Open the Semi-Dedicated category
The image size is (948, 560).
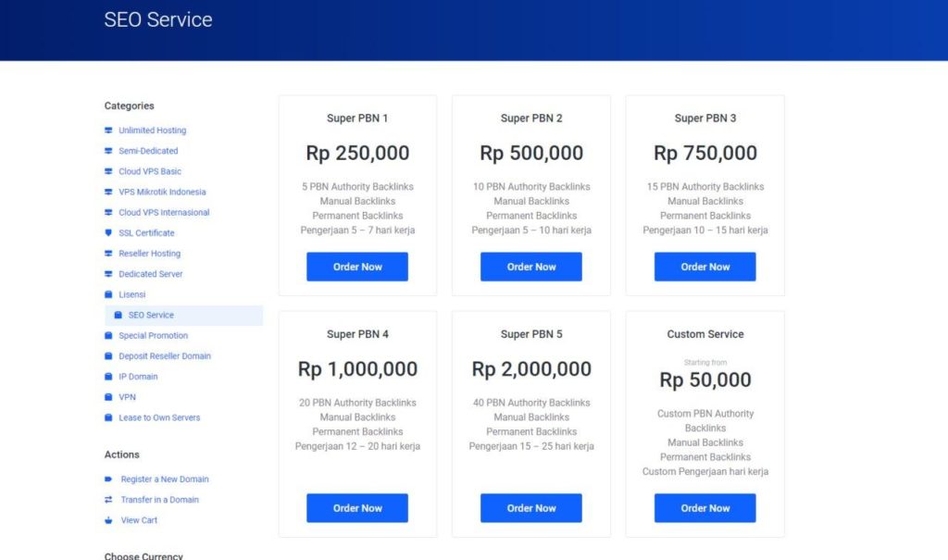(148, 151)
